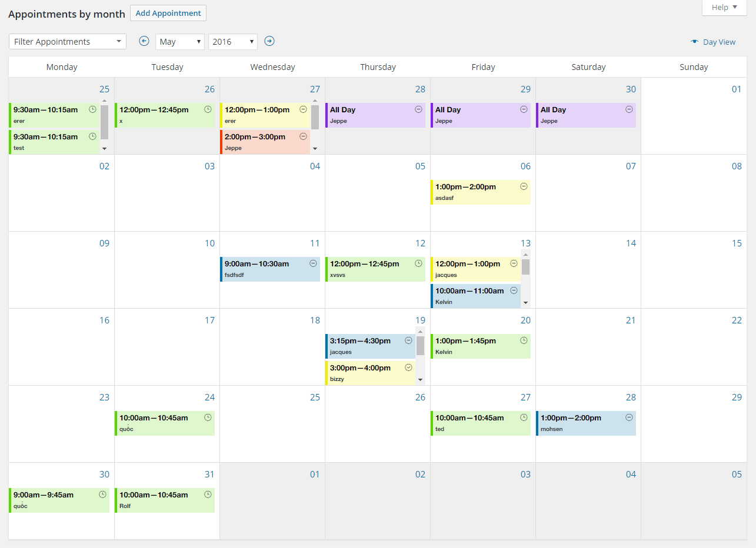The image size is (756, 548).
Task: Click the clock icon on Kelvin's 1:00pm appointment
Action: [522, 340]
